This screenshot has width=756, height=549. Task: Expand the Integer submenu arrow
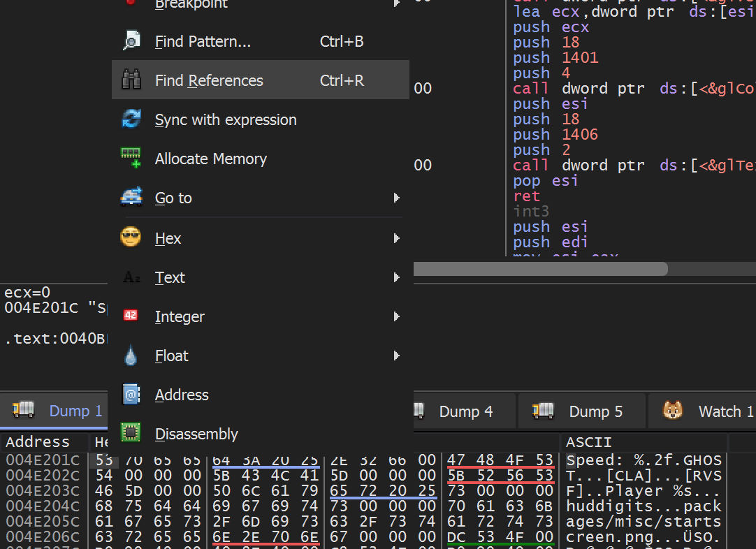pyautogui.click(x=396, y=316)
